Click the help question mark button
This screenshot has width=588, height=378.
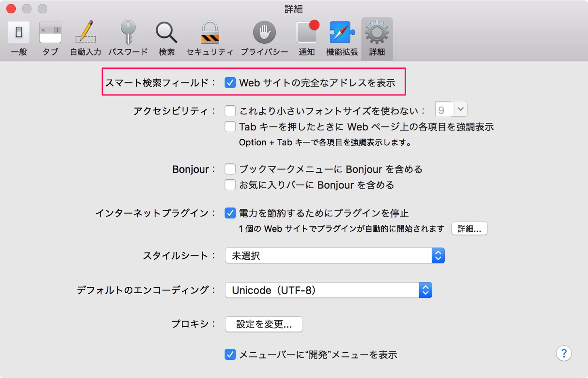pyautogui.click(x=564, y=353)
